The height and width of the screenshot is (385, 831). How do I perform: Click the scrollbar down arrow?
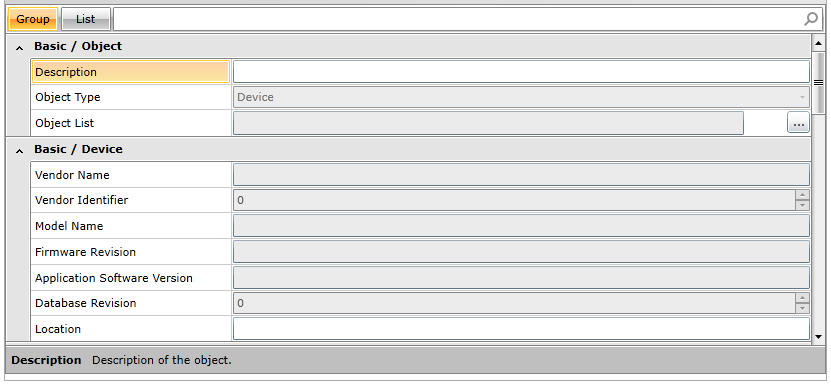[818, 336]
